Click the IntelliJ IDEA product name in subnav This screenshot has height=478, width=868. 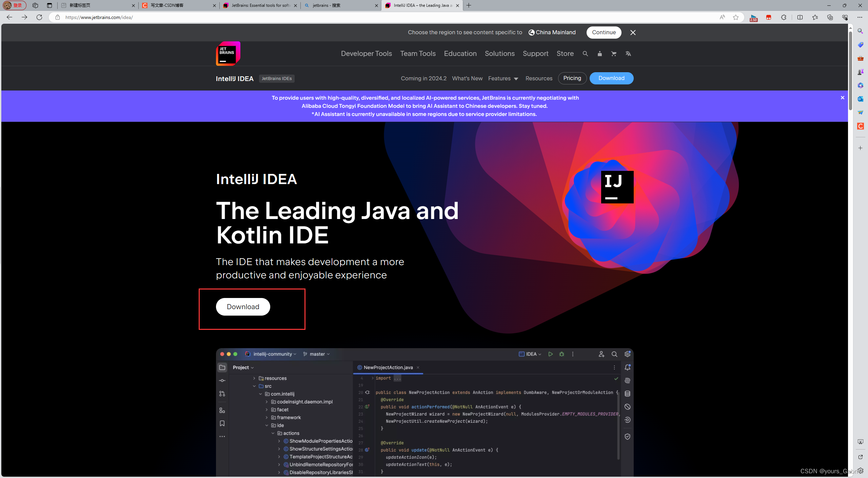[x=235, y=79]
